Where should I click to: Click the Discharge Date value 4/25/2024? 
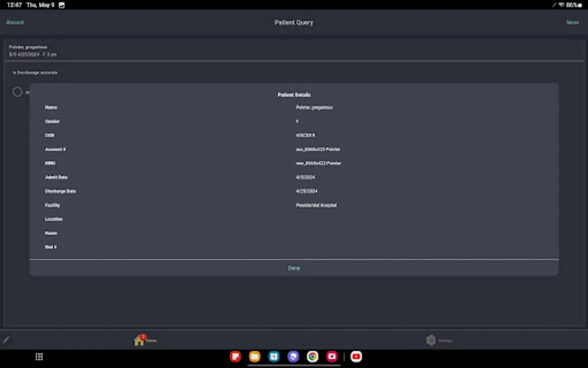(307, 191)
